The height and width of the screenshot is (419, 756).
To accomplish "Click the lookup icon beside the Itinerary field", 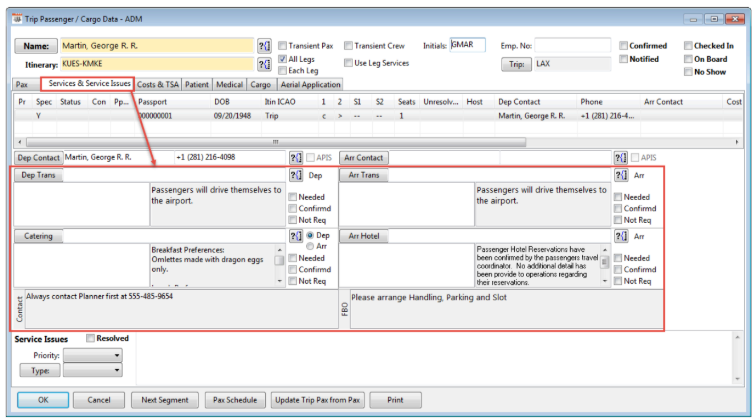I will [x=264, y=64].
